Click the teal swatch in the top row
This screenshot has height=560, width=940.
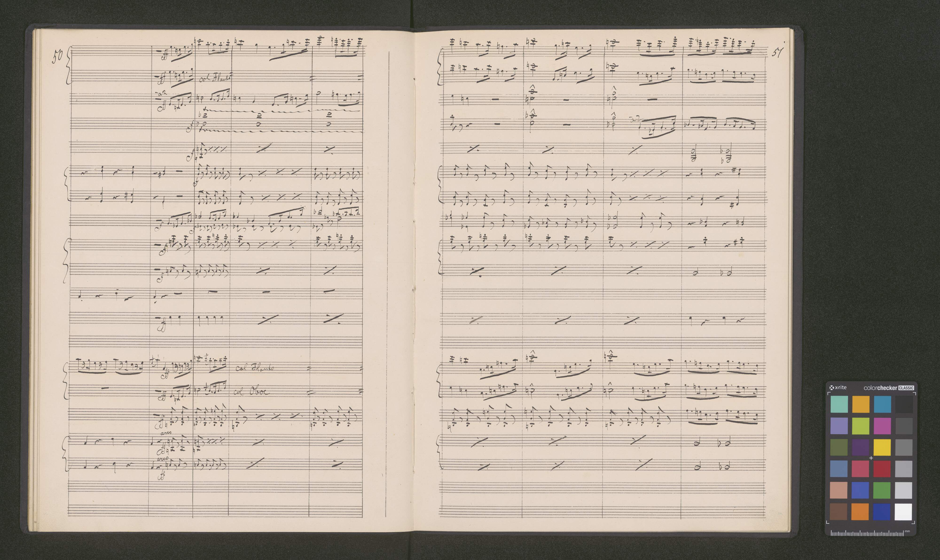tap(839, 404)
